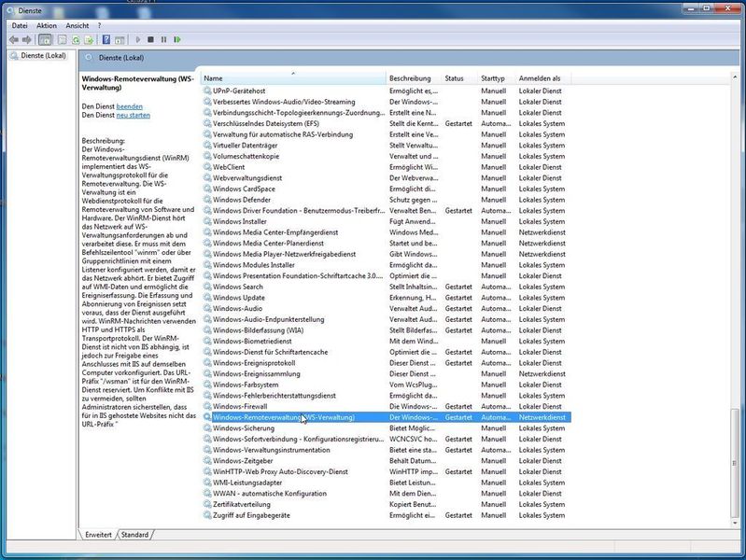Click Netzwerkdienst cell of Windows-Ereignissammlung
Image resolution: width=746 pixels, height=560 pixels.
[x=542, y=374]
